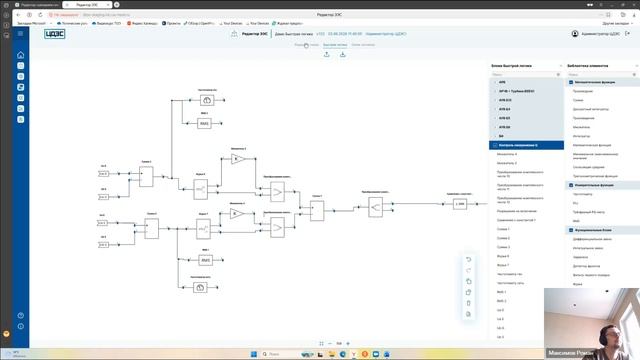Select the Фурье 6 block on the canvas
Viewport: 640px width, 360px height.
[200, 189]
